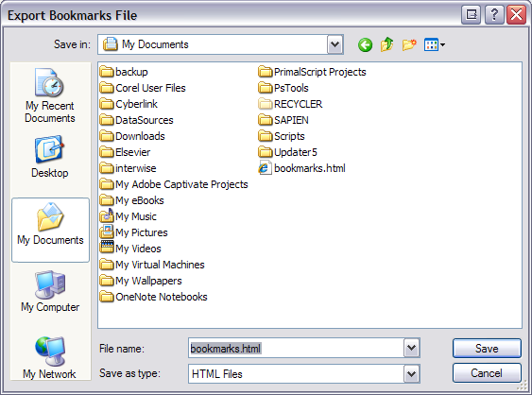This screenshot has width=532, height=395.
Task: Click the question mark help button
Action: pyautogui.click(x=494, y=15)
